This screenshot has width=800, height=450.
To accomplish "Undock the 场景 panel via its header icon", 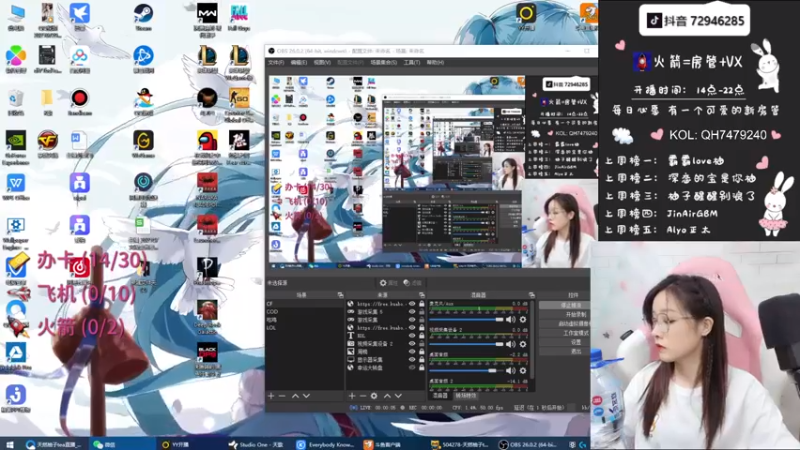I will coord(340,295).
